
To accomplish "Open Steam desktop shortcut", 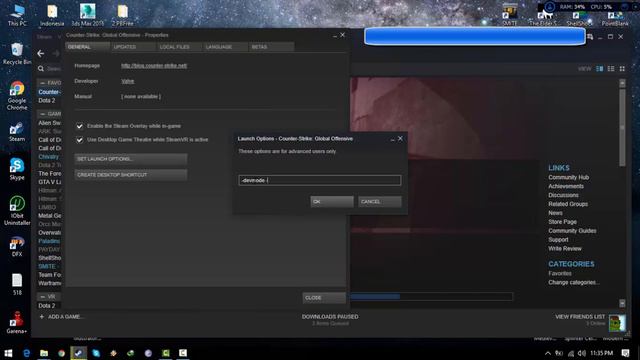I will coord(17,132).
